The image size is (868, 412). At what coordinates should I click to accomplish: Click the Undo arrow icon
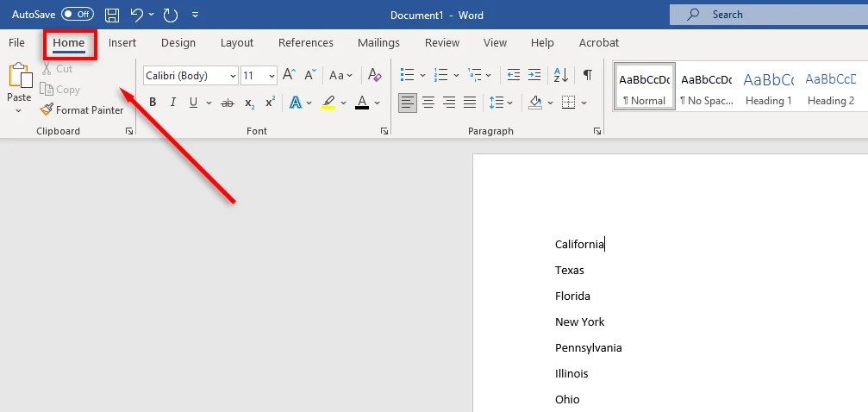[x=137, y=15]
